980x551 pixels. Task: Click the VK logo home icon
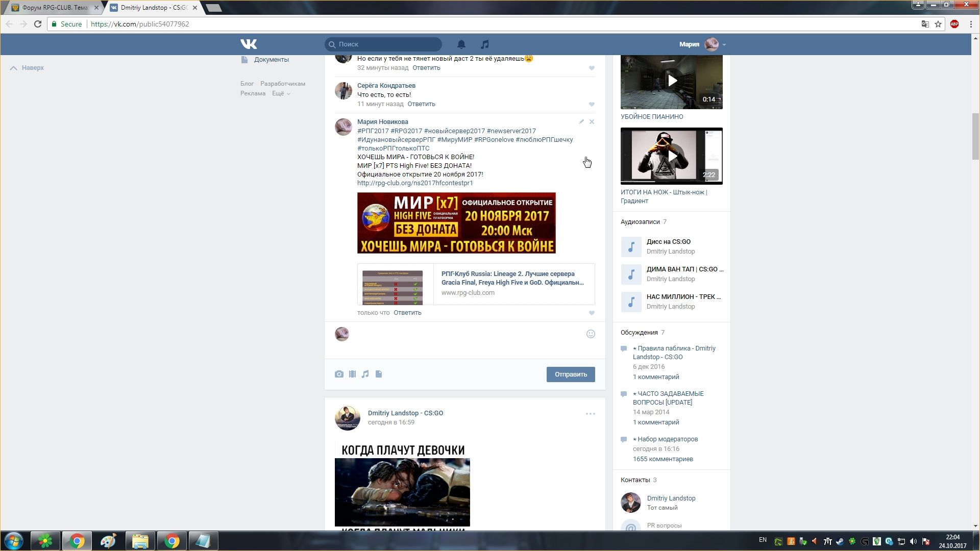point(249,44)
